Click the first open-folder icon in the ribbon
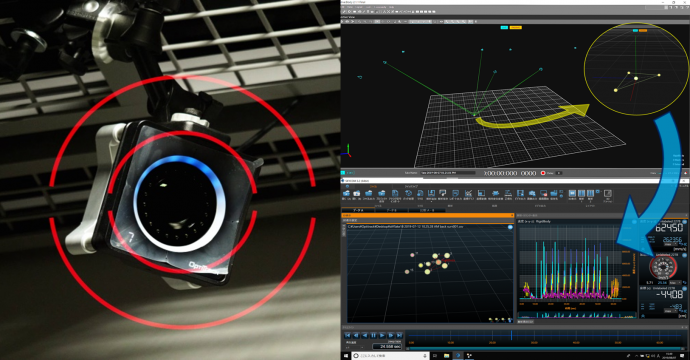Screen dimensions: 690x360 pos(347,193)
